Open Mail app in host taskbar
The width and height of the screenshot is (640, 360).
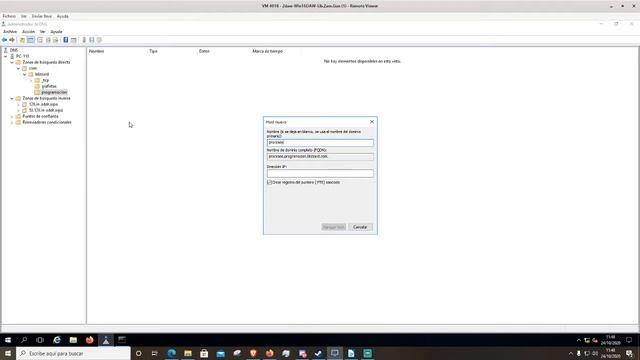tap(220, 353)
